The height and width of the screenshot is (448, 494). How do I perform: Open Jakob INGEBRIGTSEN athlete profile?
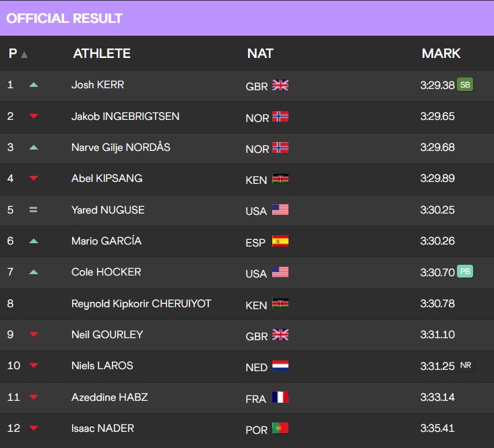point(125,116)
